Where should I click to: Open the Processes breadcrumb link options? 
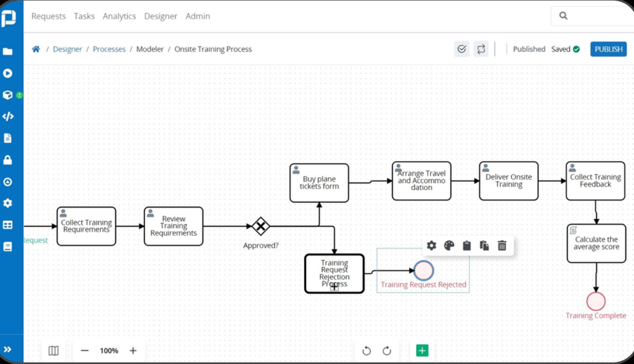[109, 49]
